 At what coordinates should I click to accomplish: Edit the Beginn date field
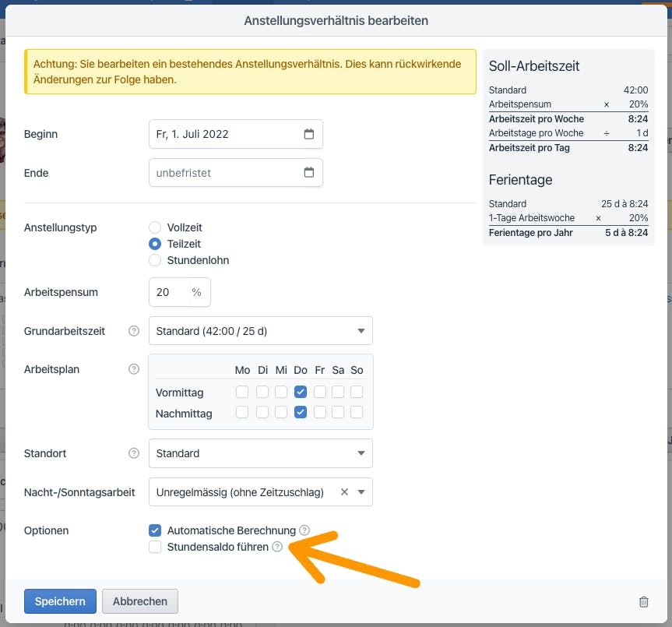pos(236,134)
